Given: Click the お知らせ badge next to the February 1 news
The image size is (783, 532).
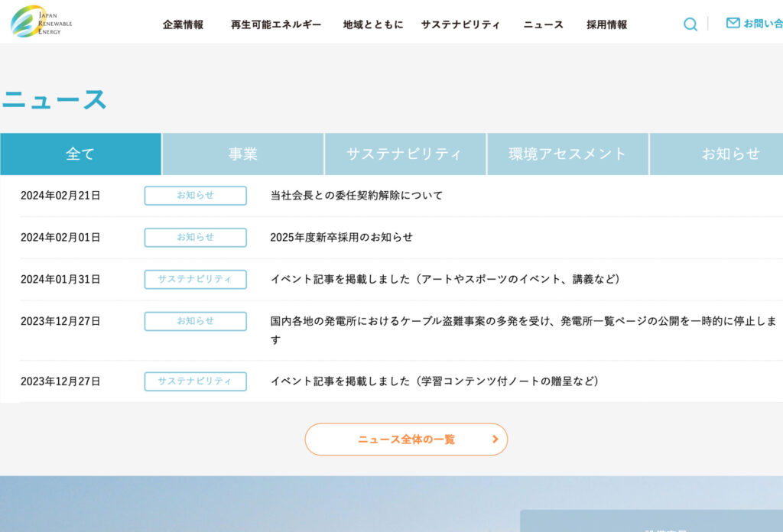Looking at the screenshot, I should point(195,237).
